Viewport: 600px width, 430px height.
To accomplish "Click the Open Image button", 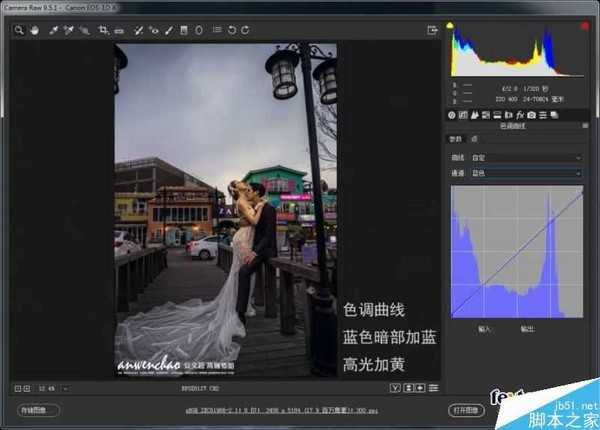I will (x=466, y=410).
